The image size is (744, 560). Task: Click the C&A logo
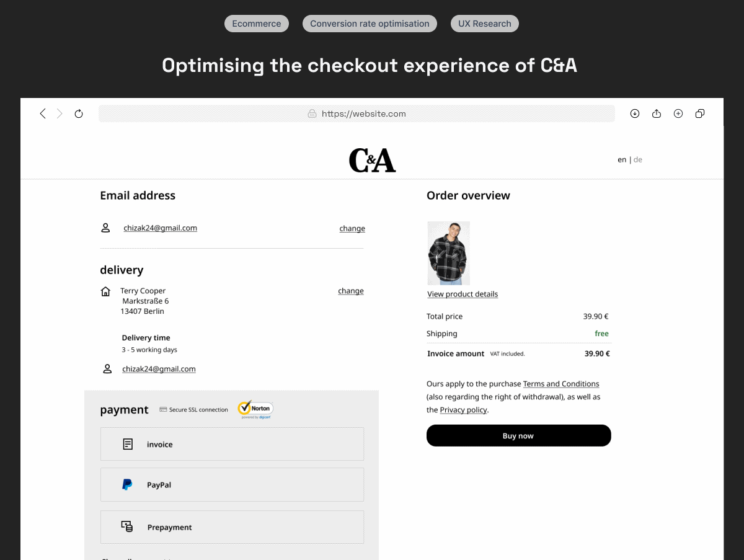(372, 160)
